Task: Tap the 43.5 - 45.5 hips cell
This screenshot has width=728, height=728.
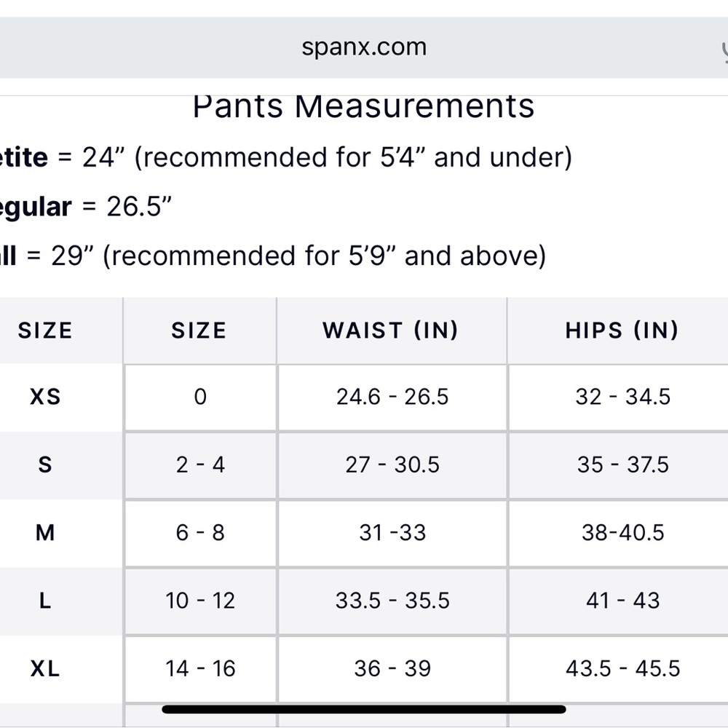Action: tap(623, 668)
